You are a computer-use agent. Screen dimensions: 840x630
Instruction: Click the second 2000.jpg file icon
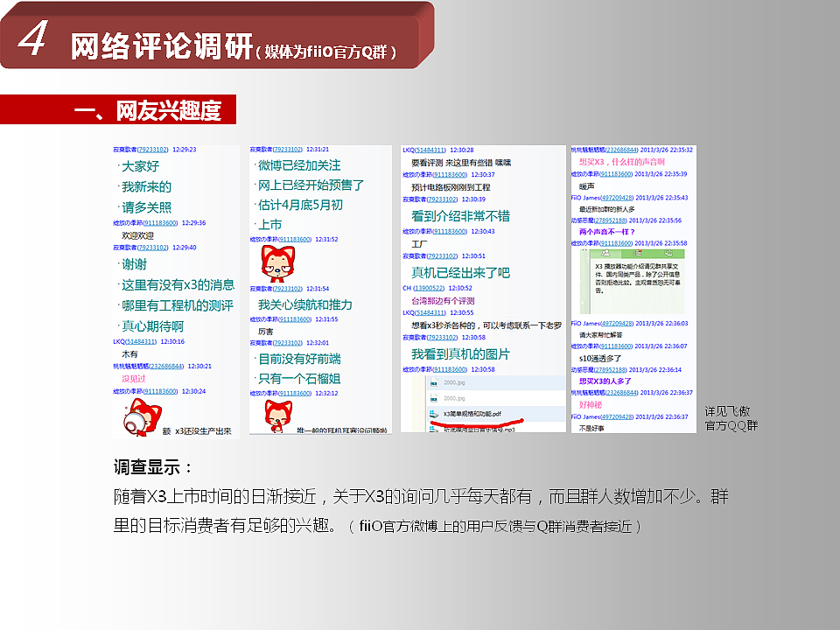point(434,398)
